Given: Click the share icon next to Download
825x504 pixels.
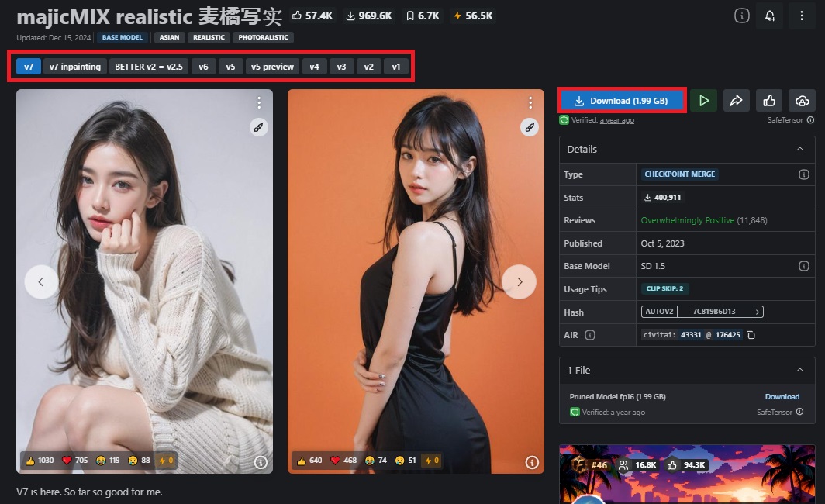Looking at the screenshot, I should tap(736, 100).
